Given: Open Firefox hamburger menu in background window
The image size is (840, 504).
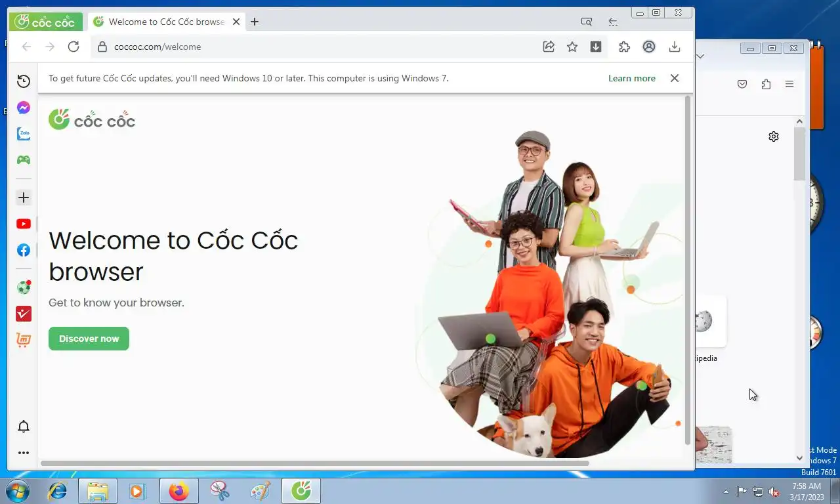Looking at the screenshot, I should click(x=789, y=84).
